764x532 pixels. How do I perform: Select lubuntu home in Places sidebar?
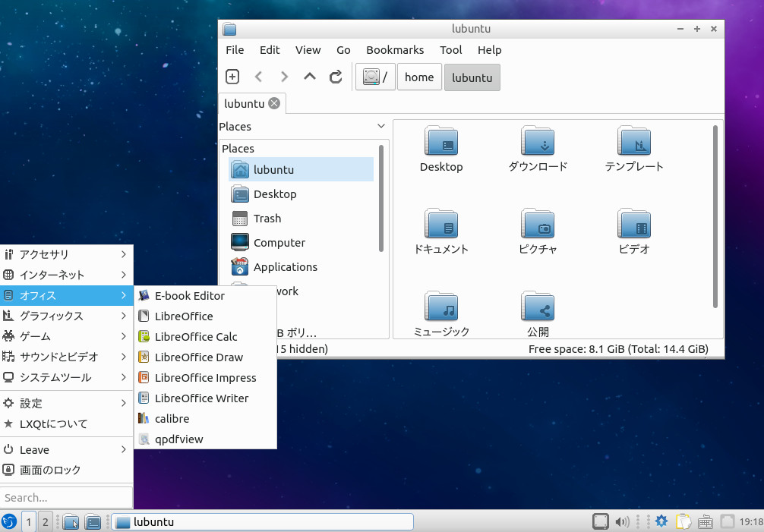point(301,169)
